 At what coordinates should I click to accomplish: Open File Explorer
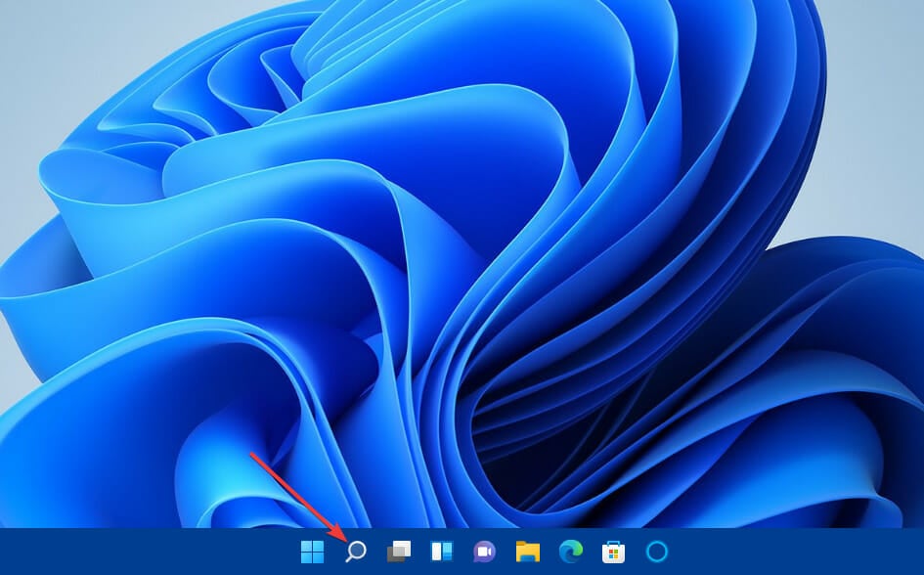tap(527, 553)
